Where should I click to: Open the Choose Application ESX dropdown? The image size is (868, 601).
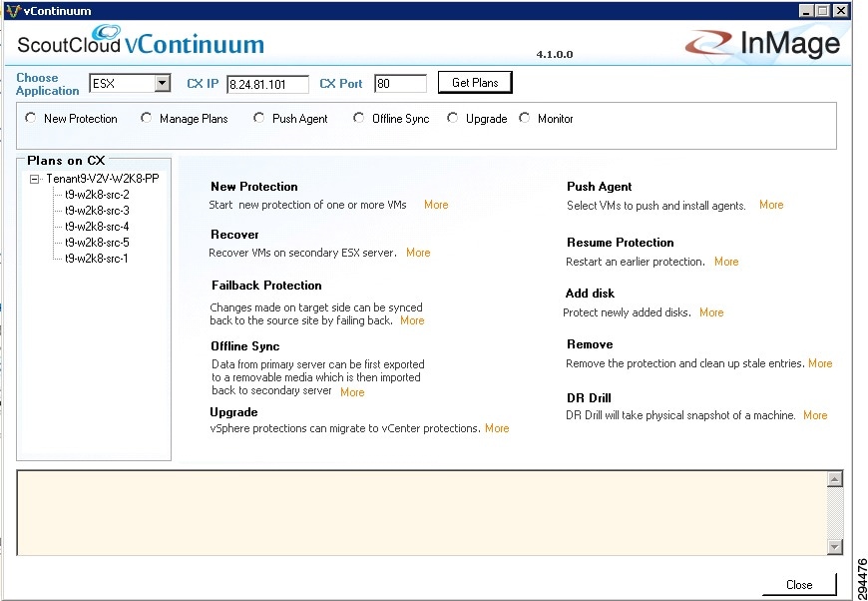coord(162,84)
